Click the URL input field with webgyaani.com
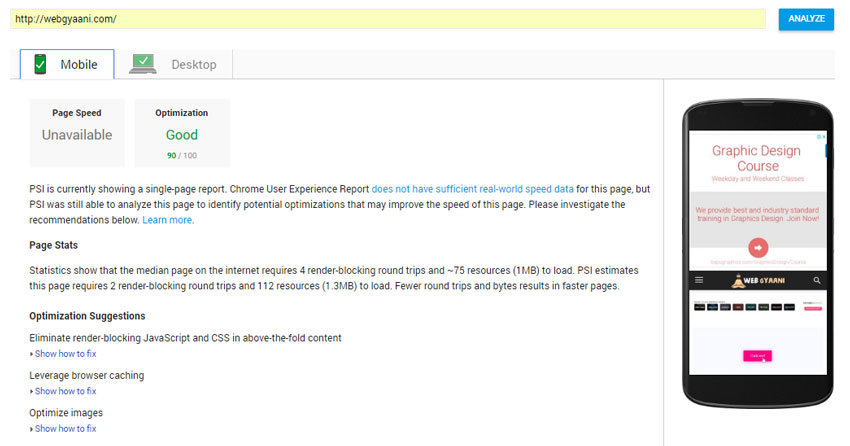Screen dimensions: 850x446 tap(390, 19)
